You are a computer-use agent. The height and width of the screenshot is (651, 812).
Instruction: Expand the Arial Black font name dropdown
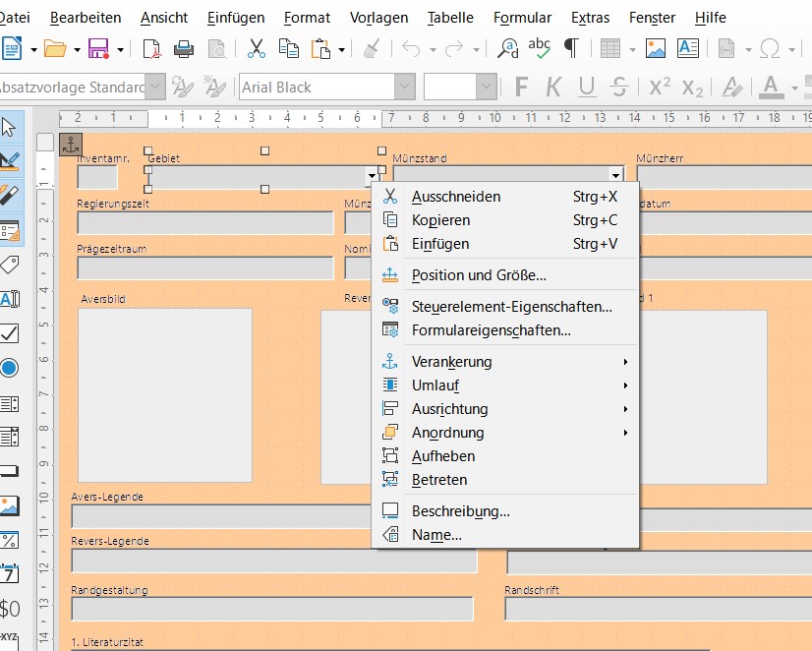[404, 87]
